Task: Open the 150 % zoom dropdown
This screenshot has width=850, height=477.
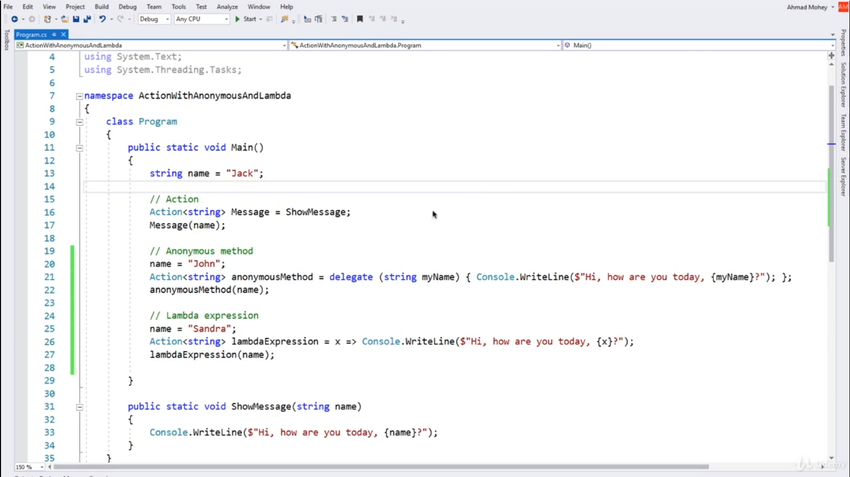Action: click(29, 467)
